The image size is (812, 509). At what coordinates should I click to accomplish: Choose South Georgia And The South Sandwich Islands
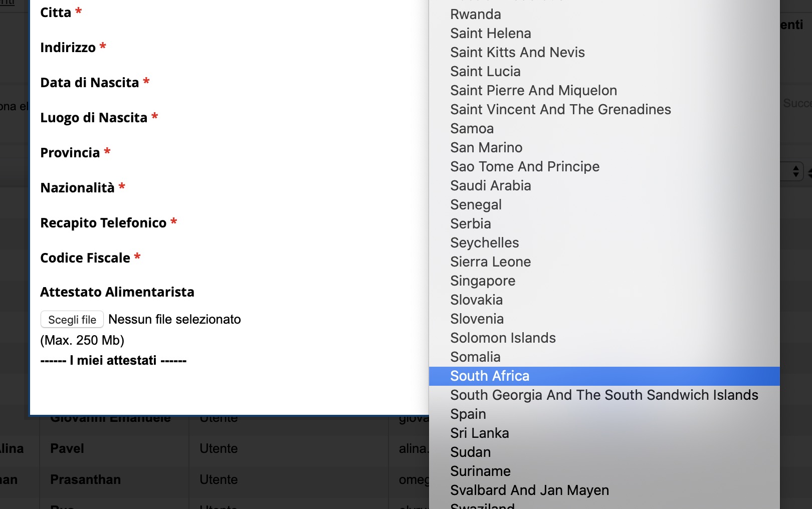(604, 395)
